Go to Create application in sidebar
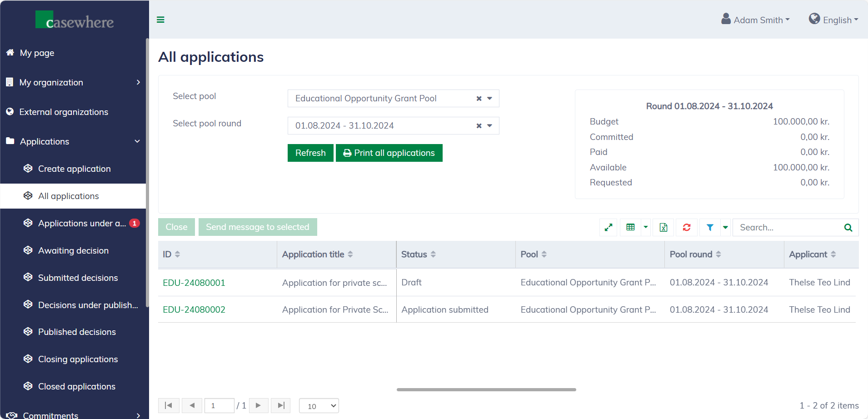868x419 pixels. click(x=74, y=169)
